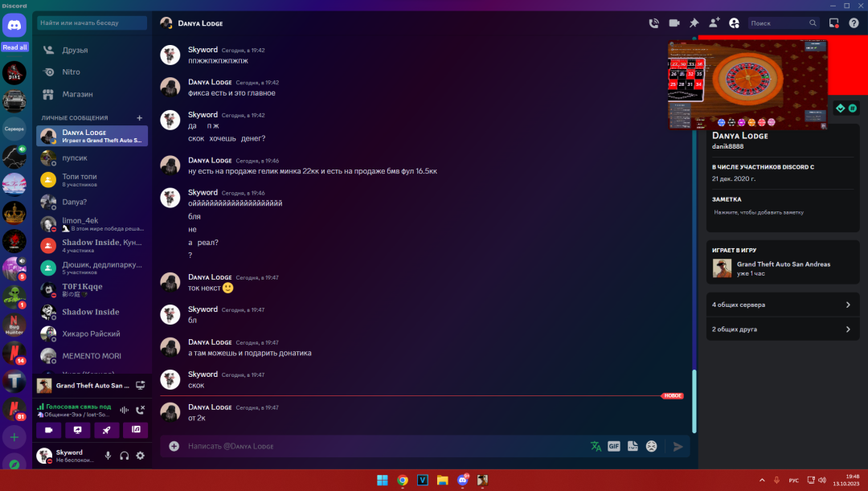
Task: Click Skyword's avatar on the first message
Action: point(170,55)
